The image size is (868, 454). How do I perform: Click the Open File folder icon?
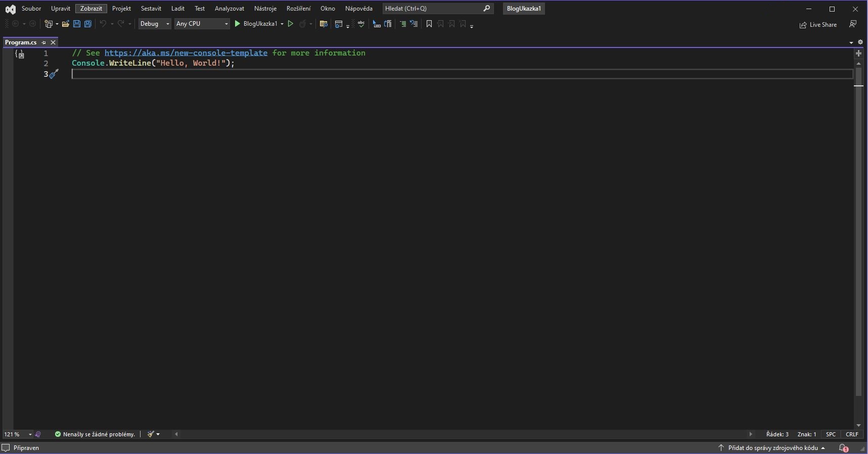pos(66,24)
